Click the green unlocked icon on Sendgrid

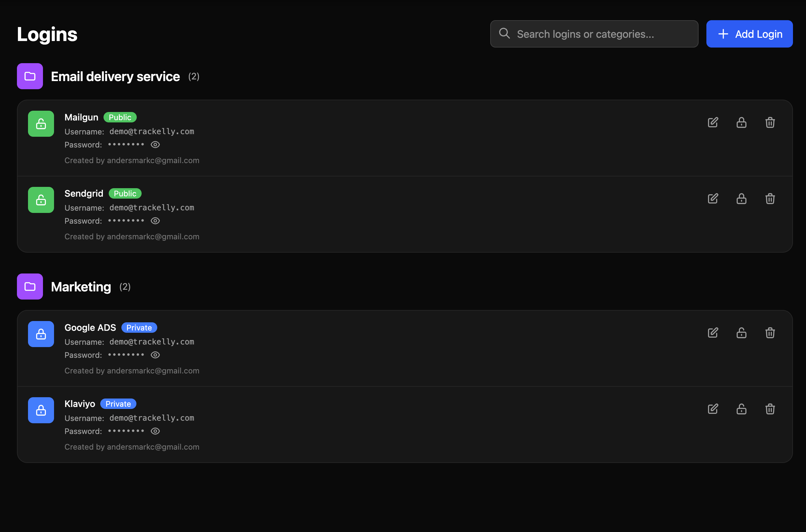[x=41, y=200]
